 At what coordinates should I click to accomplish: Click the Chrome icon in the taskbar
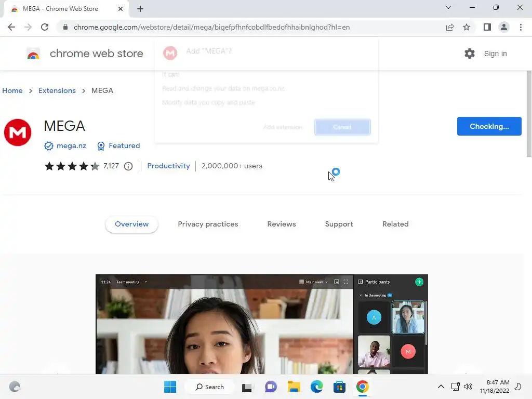[362, 387]
